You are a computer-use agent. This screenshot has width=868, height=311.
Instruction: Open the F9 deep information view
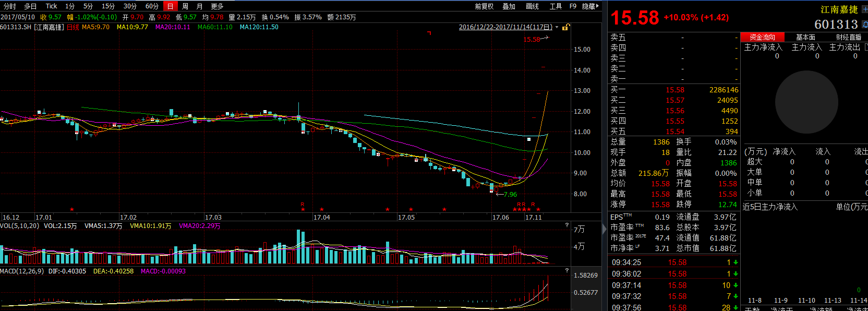click(x=573, y=6)
